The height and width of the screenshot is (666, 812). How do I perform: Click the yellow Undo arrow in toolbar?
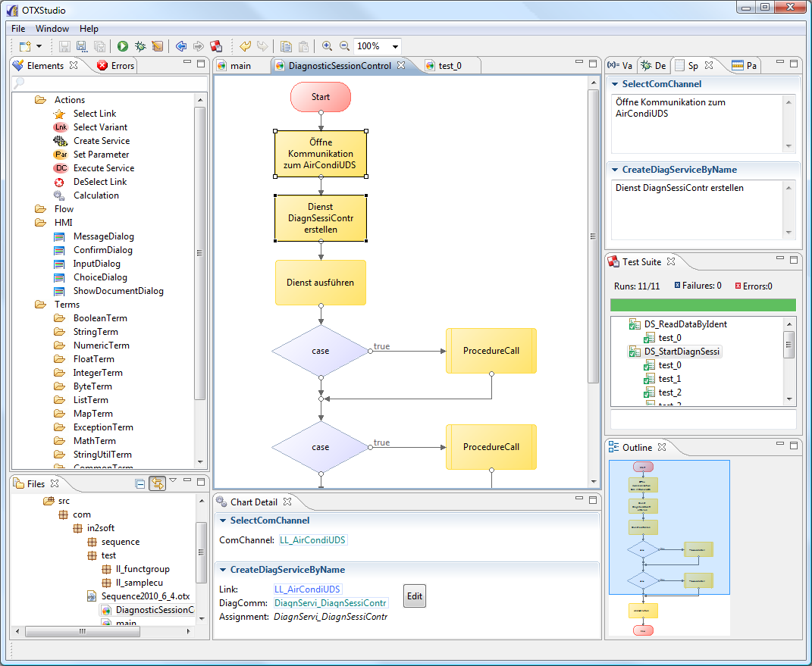coord(245,46)
